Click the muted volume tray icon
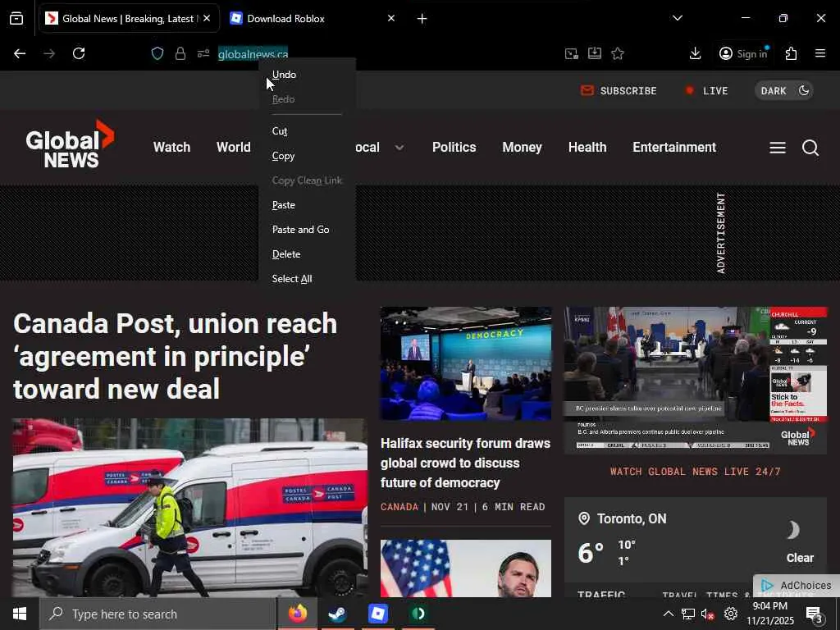The width and height of the screenshot is (840, 630). [708, 614]
